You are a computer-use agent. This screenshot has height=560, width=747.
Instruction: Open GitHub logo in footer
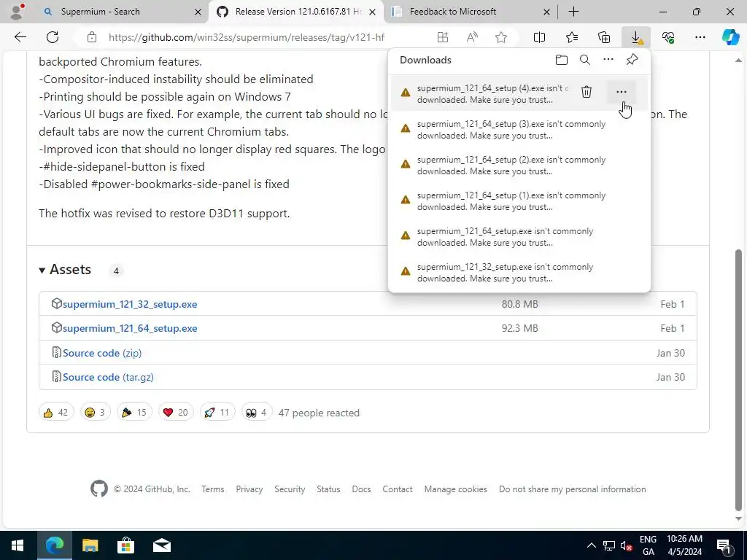pos(99,489)
